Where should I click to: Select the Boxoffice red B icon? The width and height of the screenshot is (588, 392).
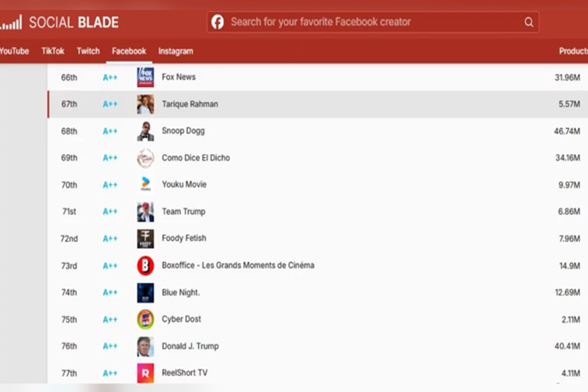[x=145, y=266]
